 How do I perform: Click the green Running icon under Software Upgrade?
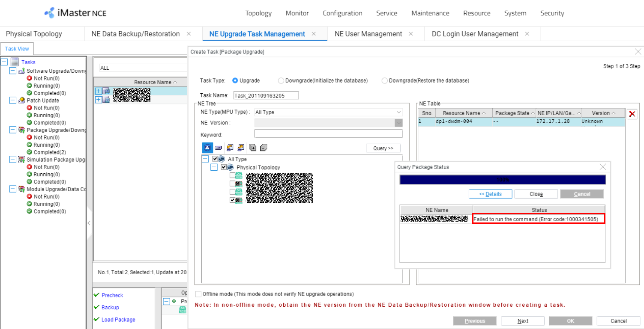click(x=30, y=86)
